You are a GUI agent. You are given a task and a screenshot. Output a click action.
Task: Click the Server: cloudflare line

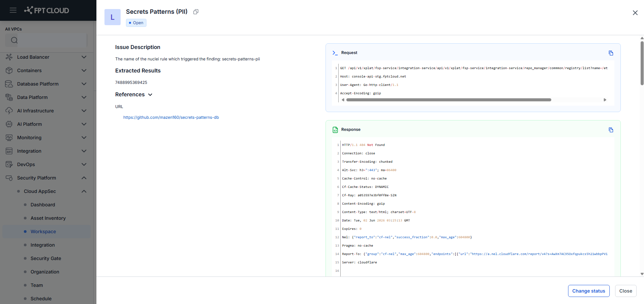point(359,262)
